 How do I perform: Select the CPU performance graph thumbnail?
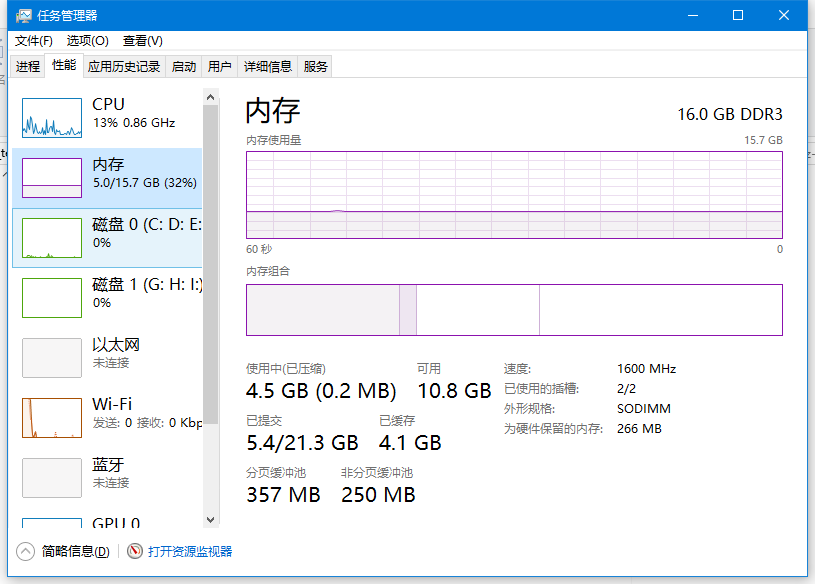[x=52, y=118]
